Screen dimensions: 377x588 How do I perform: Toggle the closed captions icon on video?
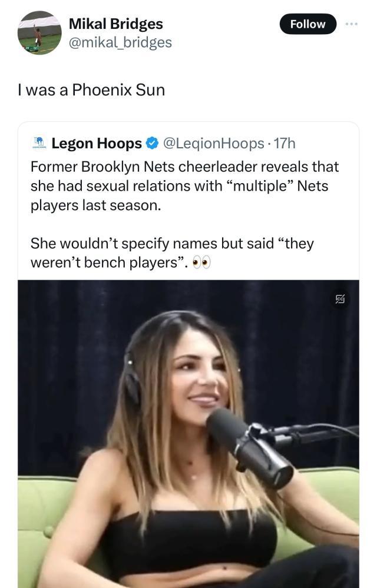point(340,300)
